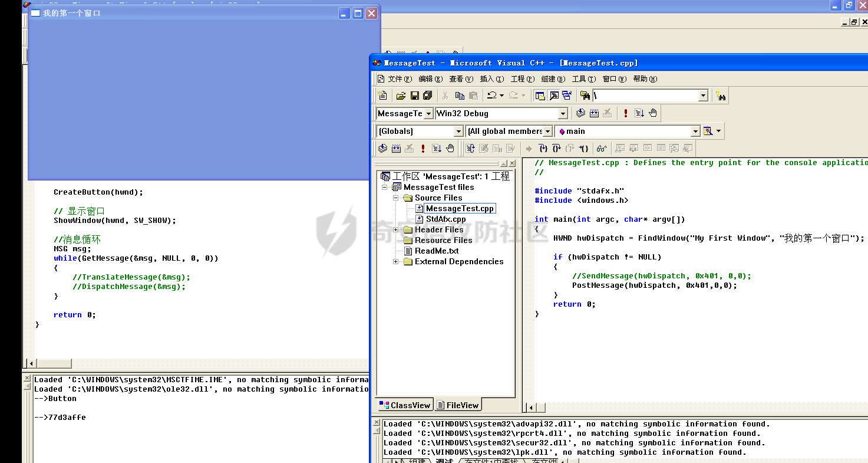Viewport: 868px width, 463px height.
Task: Open the WizardBar actions dropdown arrow
Action: (x=718, y=131)
